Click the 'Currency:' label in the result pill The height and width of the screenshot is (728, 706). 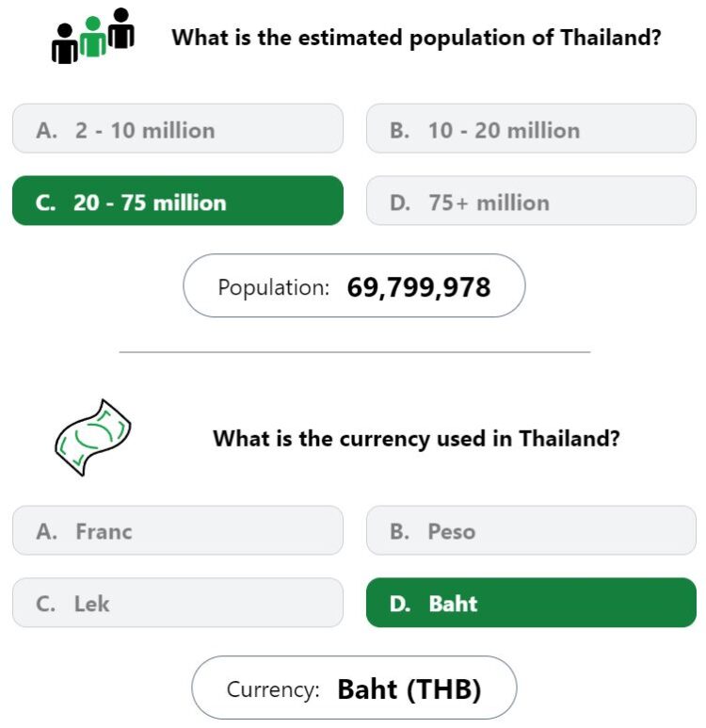pos(273,689)
